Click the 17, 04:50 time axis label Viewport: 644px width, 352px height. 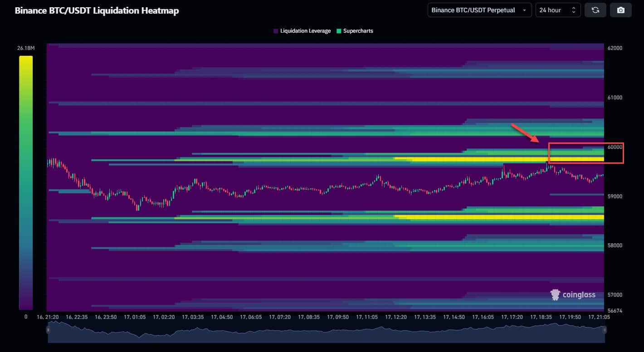222,317
